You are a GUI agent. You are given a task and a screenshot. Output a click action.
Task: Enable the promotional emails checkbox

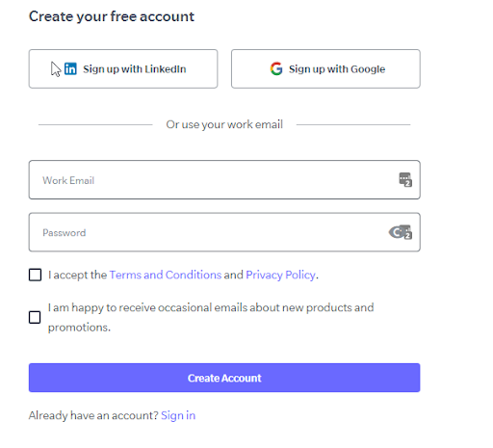pyautogui.click(x=35, y=317)
